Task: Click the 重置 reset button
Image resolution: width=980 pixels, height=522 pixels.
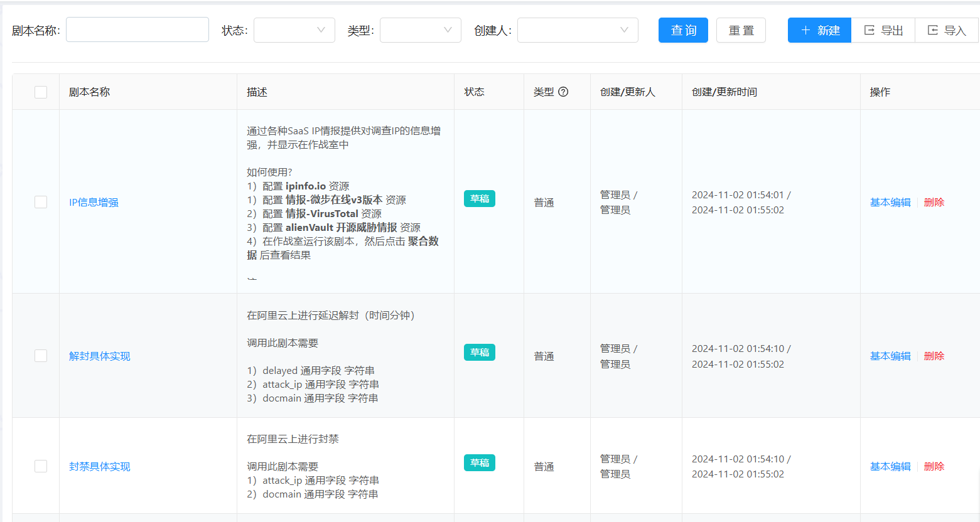Action: click(741, 30)
